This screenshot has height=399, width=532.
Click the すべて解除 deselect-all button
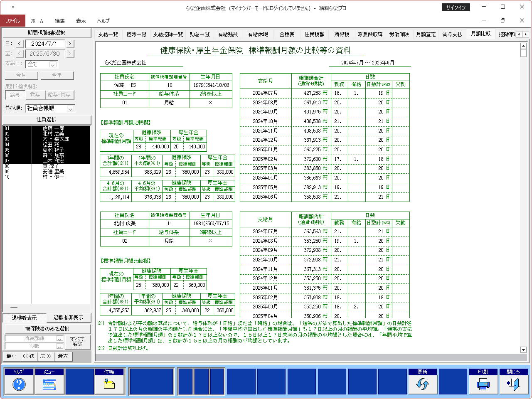[x=77, y=342]
